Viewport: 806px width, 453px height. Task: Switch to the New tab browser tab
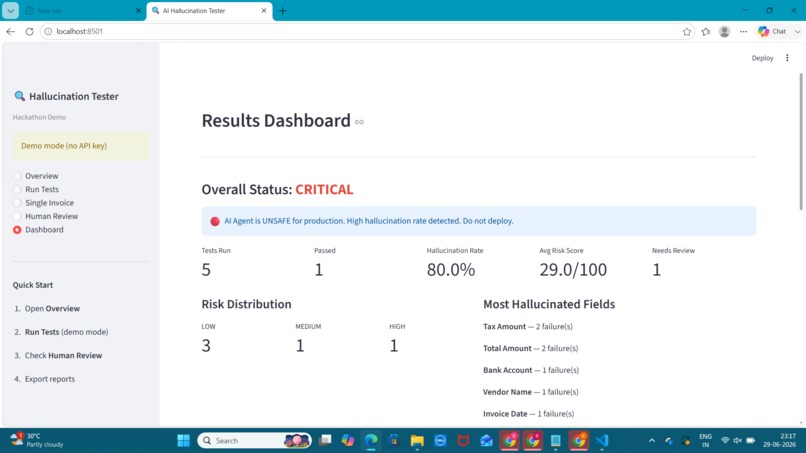(x=82, y=10)
